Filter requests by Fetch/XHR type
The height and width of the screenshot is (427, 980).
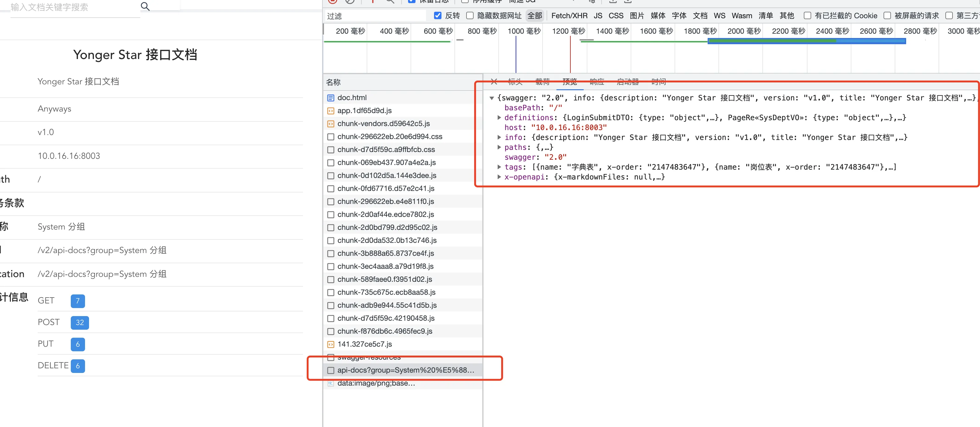pyautogui.click(x=569, y=15)
